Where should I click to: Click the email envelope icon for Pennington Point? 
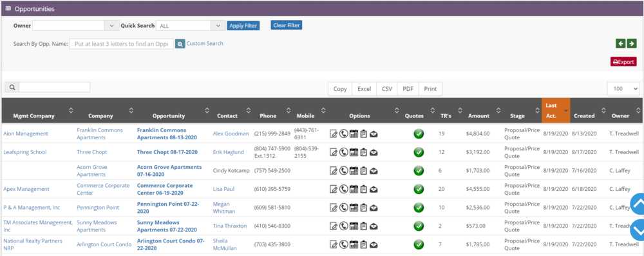374,208
